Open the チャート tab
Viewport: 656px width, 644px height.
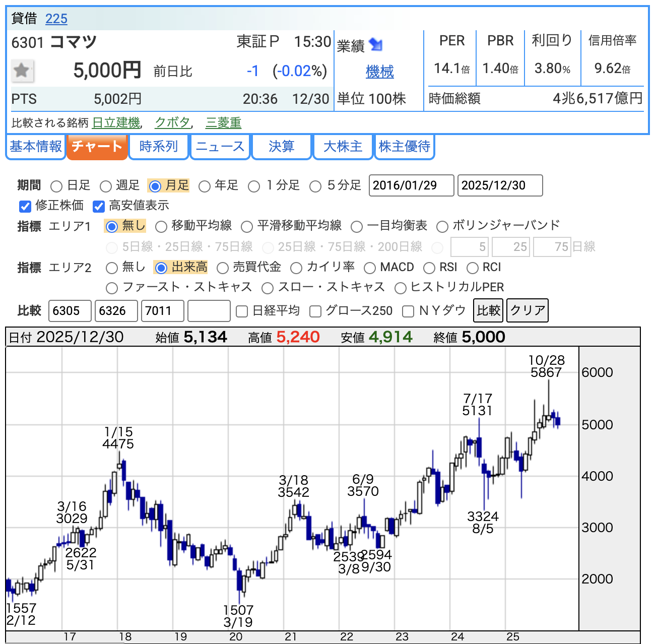[97, 147]
